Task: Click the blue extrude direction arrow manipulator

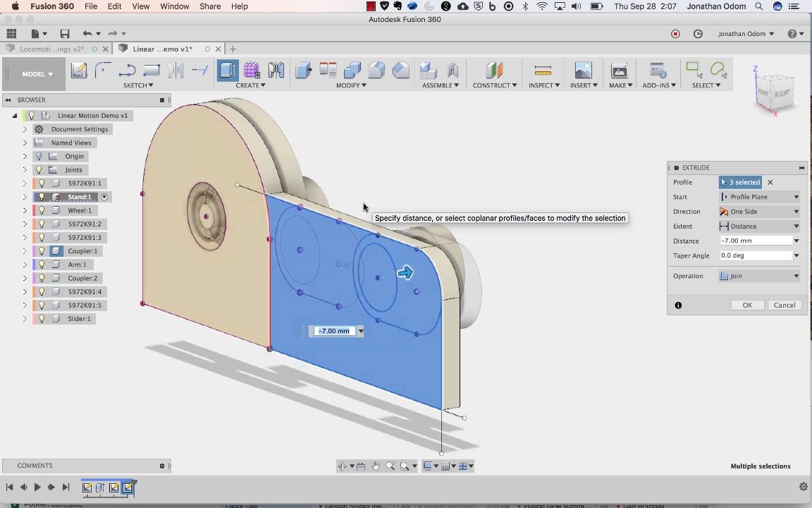Action: tap(405, 272)
